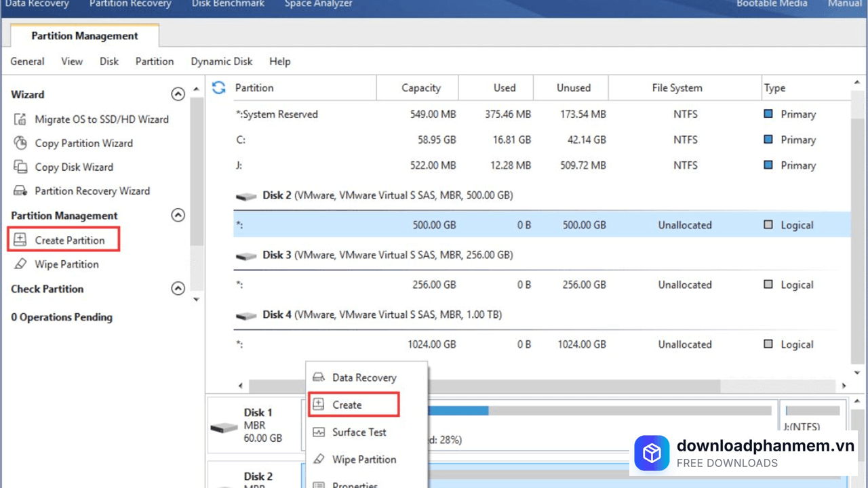The height and width of the screenshot is (488, 868).
Task: Collapse the Wizard section
Action: tap(178, 94)
